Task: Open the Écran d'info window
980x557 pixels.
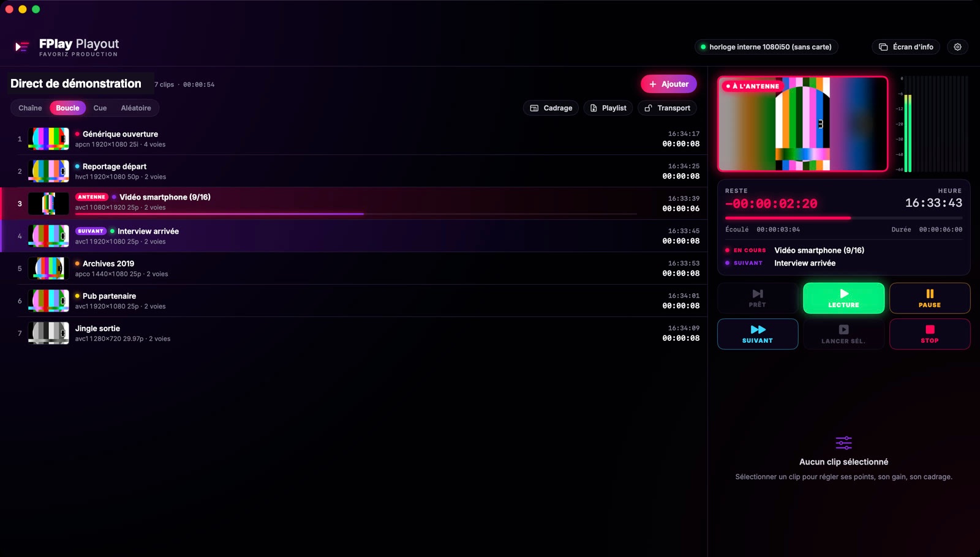Action: [906, 47]
